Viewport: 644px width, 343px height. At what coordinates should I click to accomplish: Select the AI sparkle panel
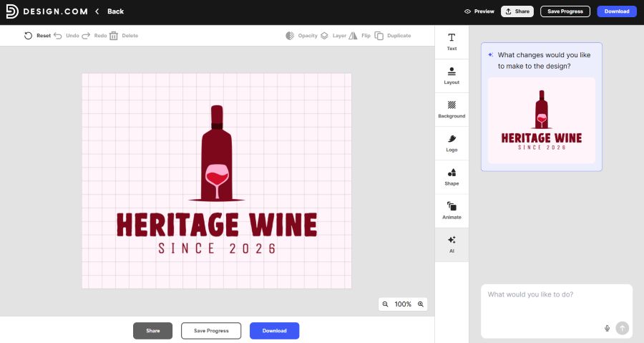(x=452, y=245)
